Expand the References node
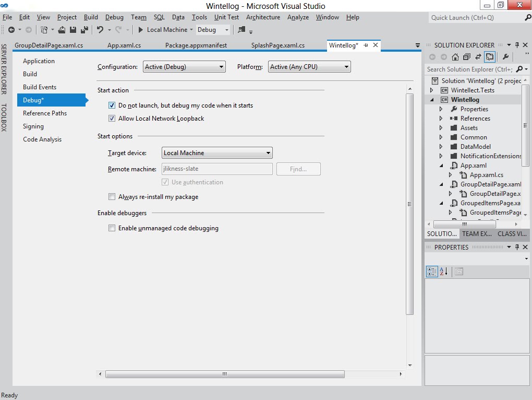The width and height of the screenshot is (532, 400). (441, 119)
